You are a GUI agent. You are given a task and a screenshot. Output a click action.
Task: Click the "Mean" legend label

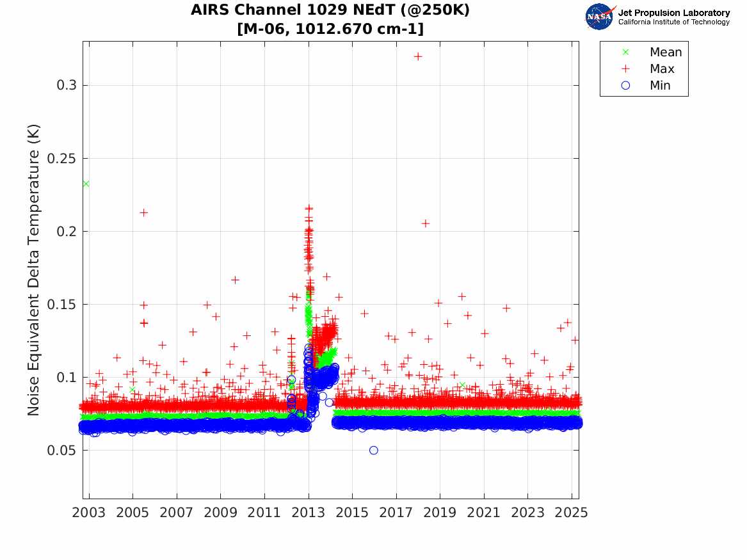[666, 52]
